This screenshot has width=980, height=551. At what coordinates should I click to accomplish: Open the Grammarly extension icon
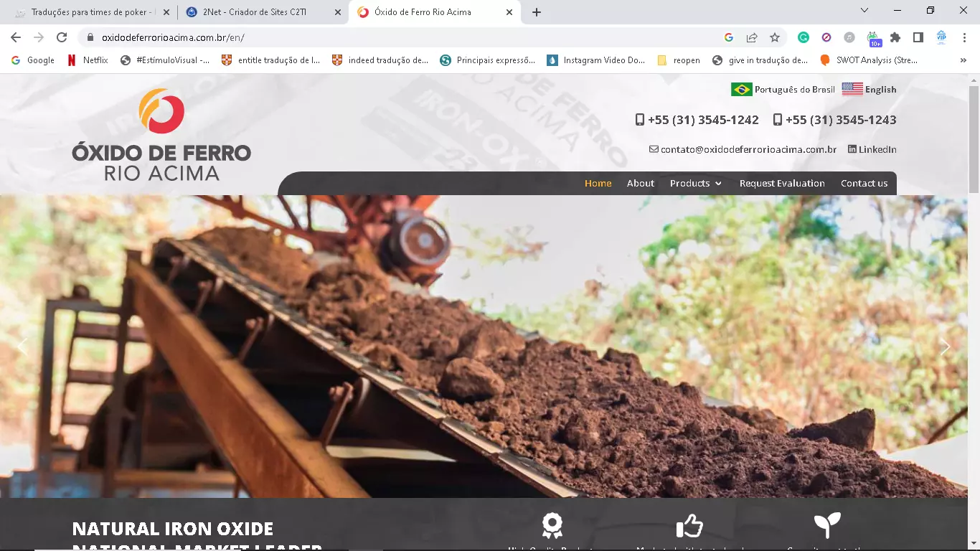[x=804, y=37]
